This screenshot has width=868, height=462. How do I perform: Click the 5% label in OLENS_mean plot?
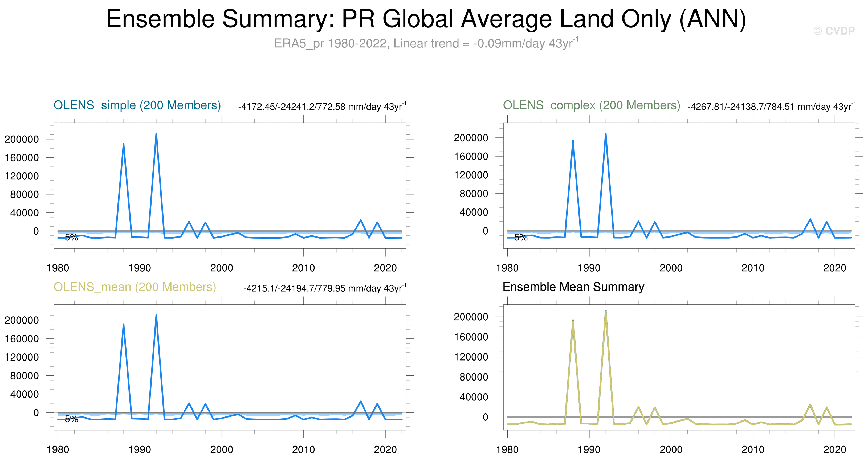coord(71,419)
